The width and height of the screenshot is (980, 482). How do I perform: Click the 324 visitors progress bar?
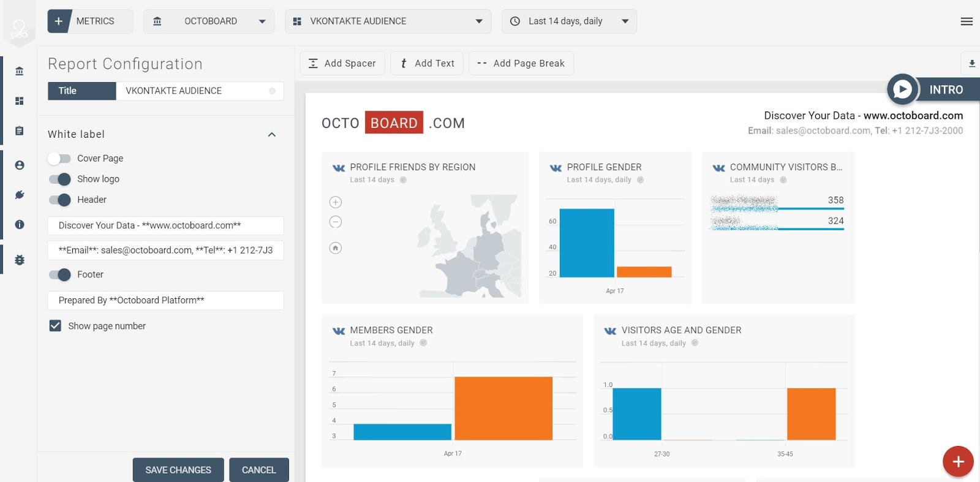(777, 229)
